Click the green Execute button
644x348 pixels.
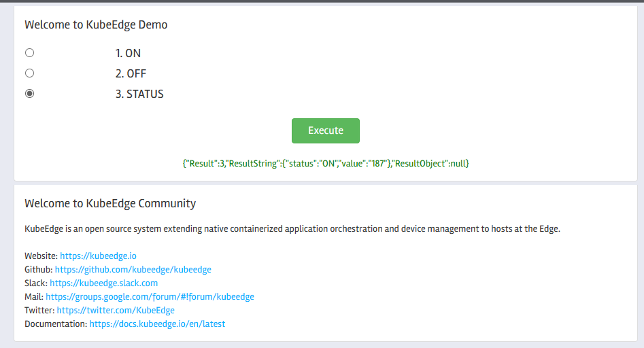(x=326, y=131)
